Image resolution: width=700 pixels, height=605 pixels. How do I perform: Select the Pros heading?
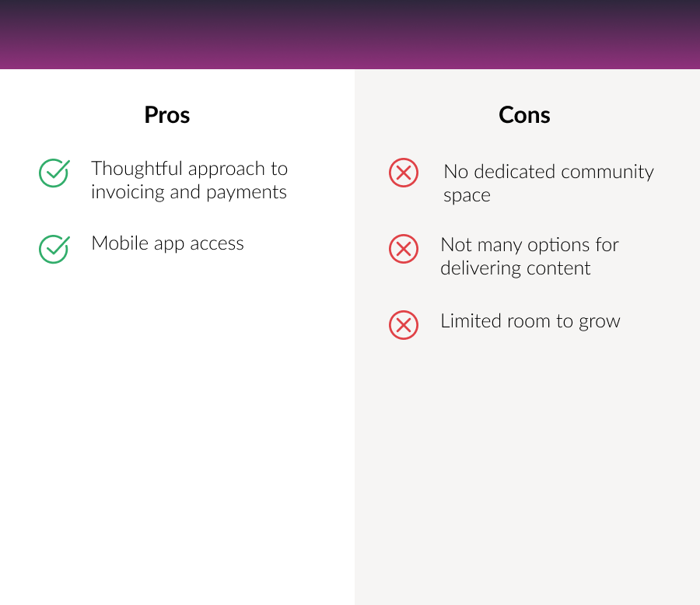167,115
